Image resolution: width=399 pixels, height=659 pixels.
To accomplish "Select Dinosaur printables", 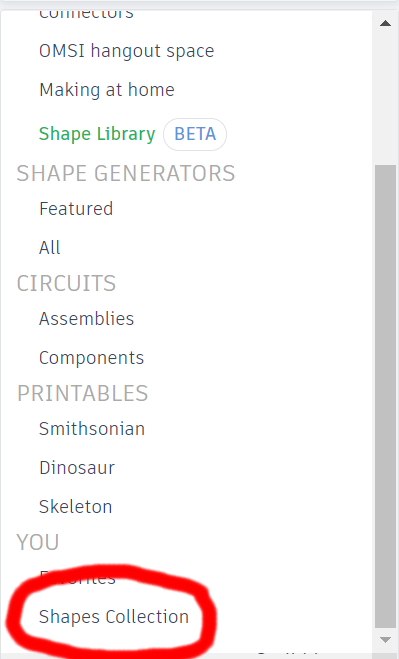I will coord(77,468).
